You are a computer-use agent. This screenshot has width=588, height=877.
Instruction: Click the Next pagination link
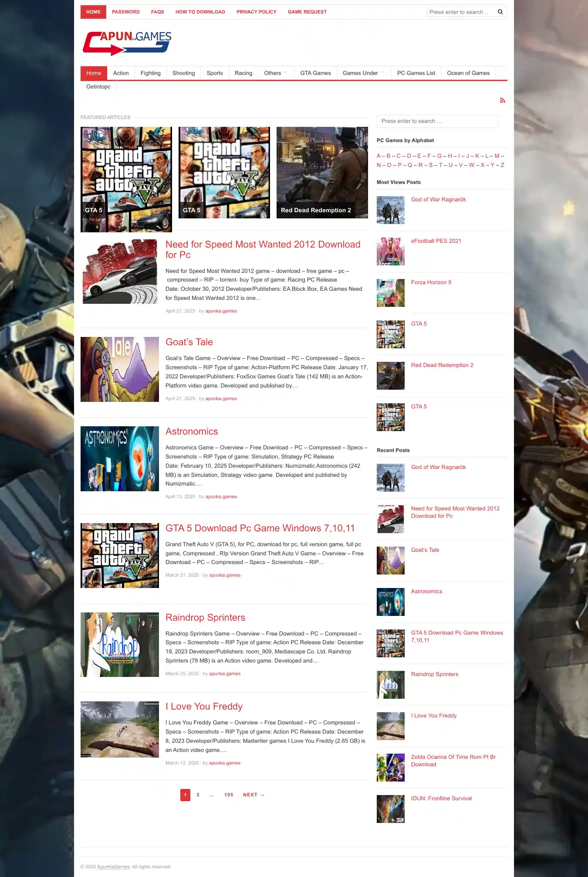coord(253,795)
